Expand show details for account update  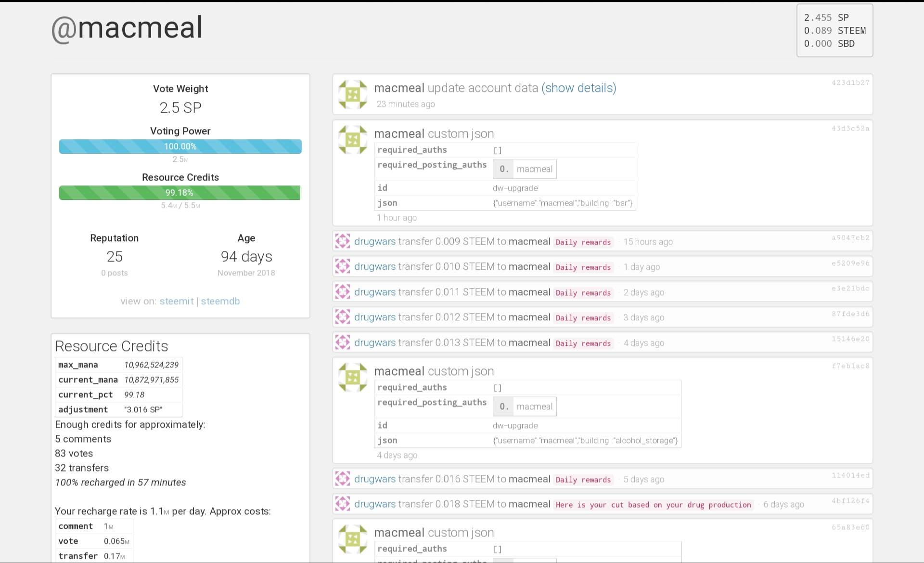click(578, 88)
